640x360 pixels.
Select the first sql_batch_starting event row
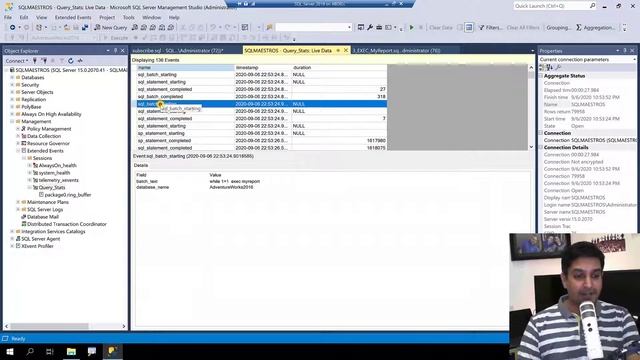click(x=261, y=75)
